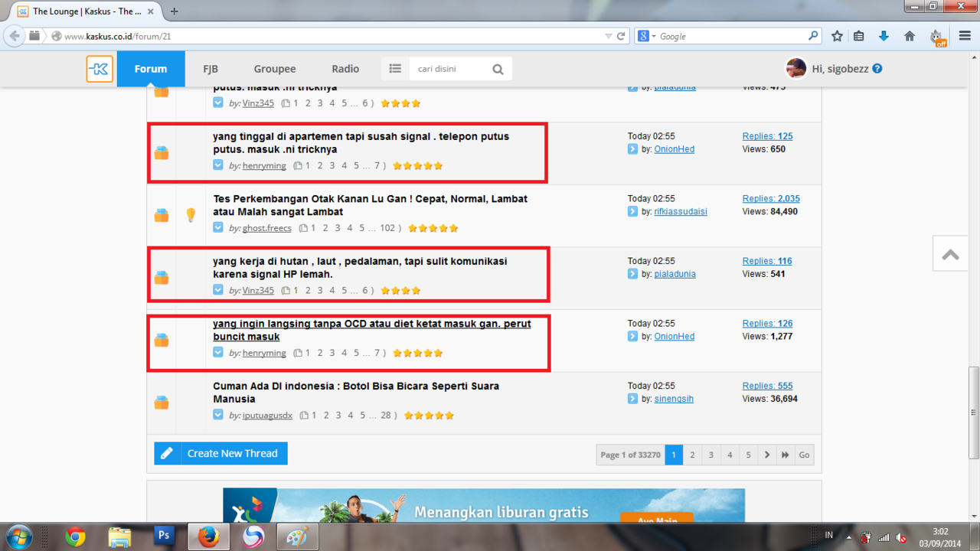Open the category list icon next to search

(395, 69)
